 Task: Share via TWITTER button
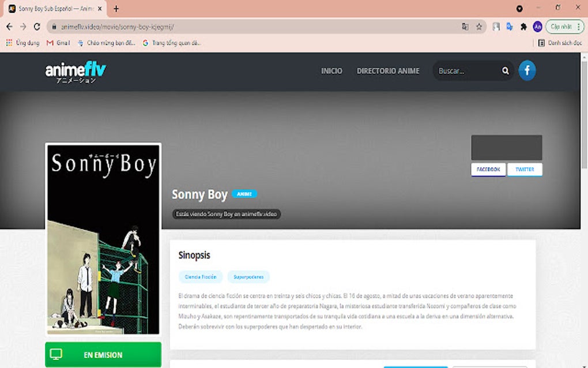pos(525,170)
